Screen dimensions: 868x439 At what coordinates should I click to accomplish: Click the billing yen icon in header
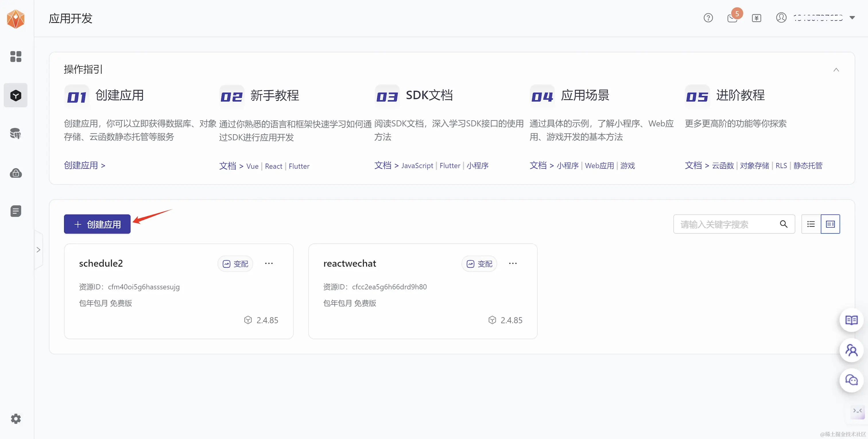click(x=756, y=18)
